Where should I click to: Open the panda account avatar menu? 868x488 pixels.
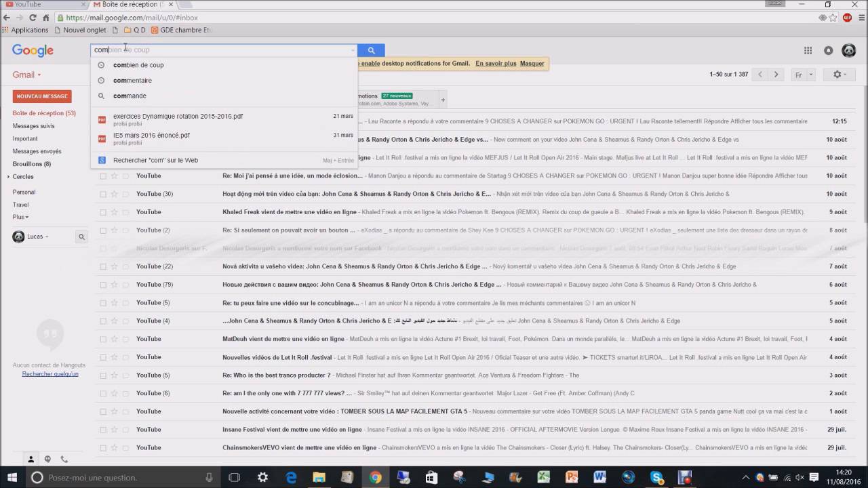(x=848, y=50)
